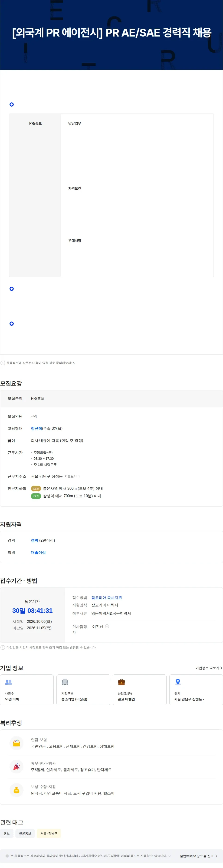Click the info icon beside 마감일은 기업의 사정
The height and width of the screenshot is (868, 223).
point(3,647)
